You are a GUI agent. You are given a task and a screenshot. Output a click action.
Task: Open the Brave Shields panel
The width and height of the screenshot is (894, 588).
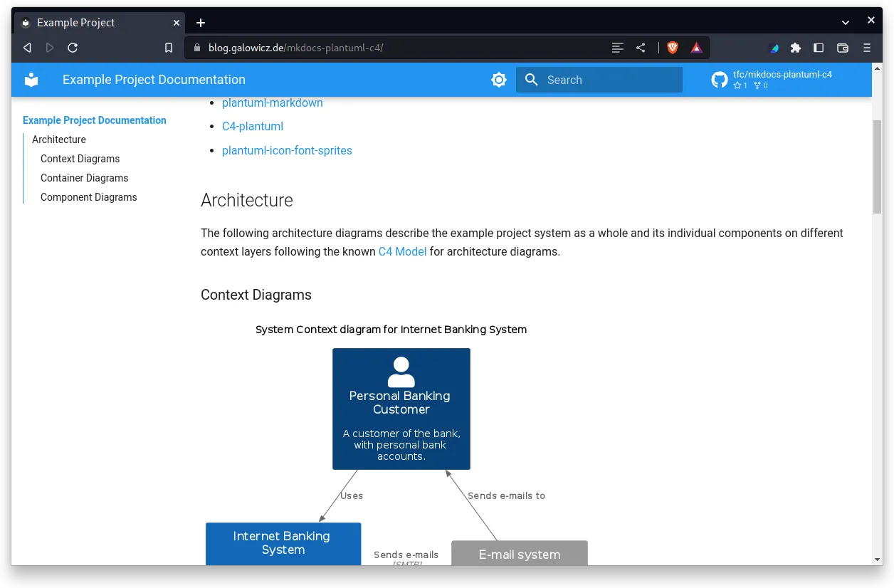tap(671, 48)
